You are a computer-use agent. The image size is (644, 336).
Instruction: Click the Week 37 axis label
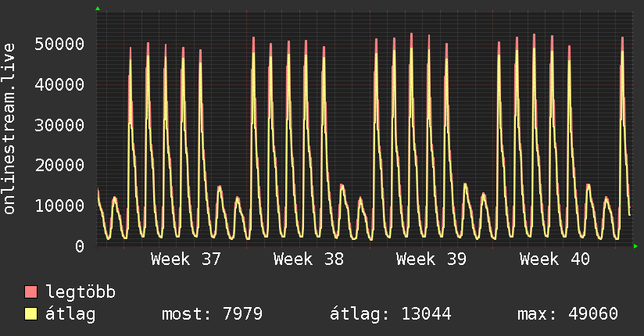click(186, 259)
